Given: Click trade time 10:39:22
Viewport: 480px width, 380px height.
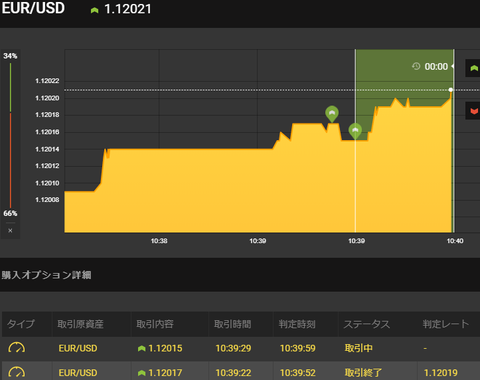Looking at the screenshot, I should click(x=233, y=373).
